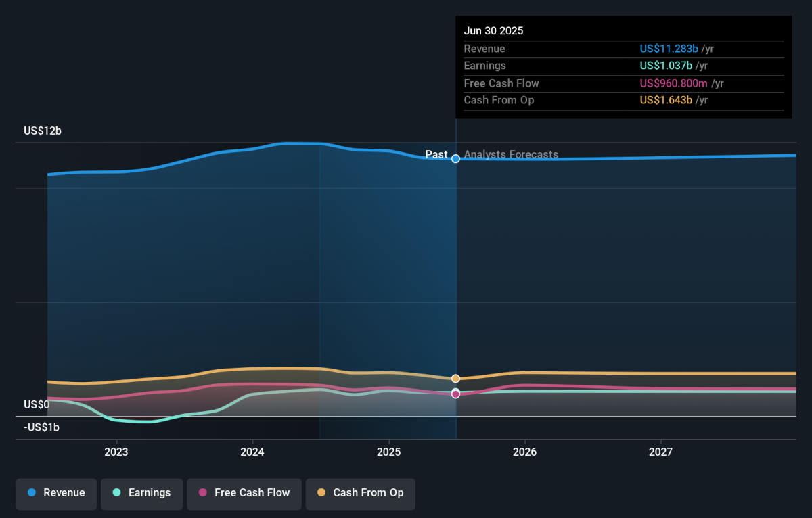Click the 2023 label on the x-axis
The image size is (812, 518).
click(x=116, y=451)
